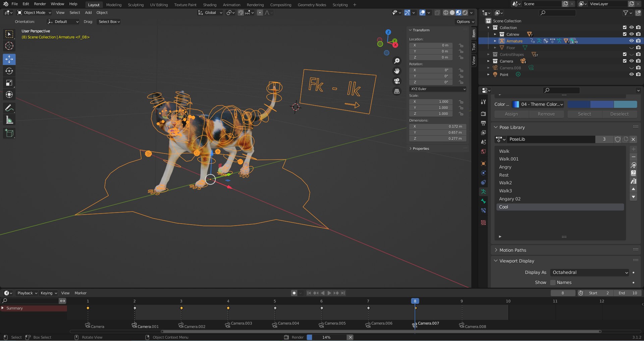Select the Cursor tool in toolbar
The height and width of the screenshot is (341, 644).
point(9,46)
